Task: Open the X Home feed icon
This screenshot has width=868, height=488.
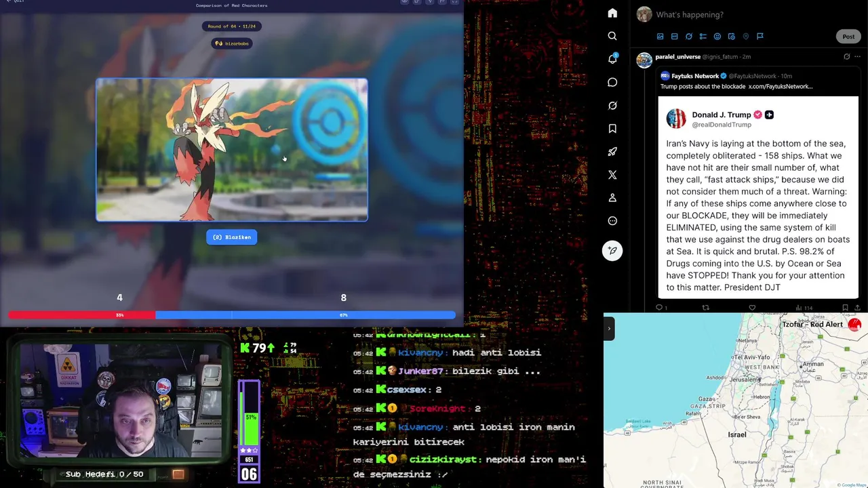Action: point(612,13)
